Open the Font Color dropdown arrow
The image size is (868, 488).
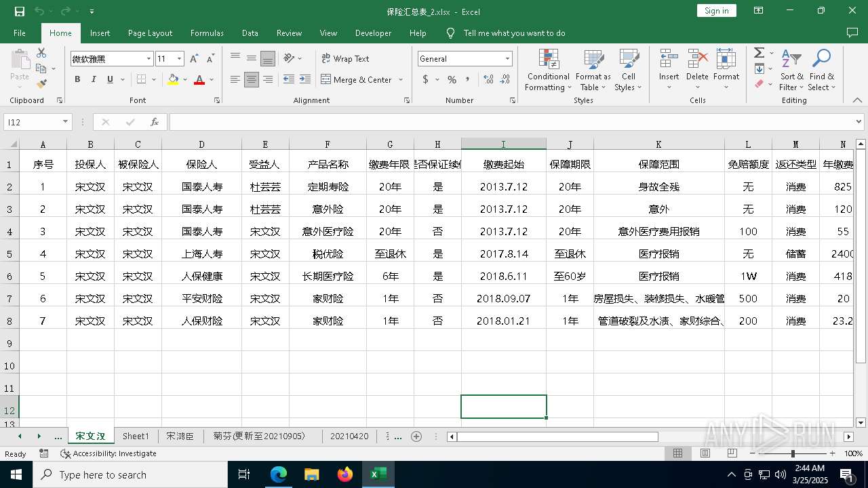click(x=212, y=79)
